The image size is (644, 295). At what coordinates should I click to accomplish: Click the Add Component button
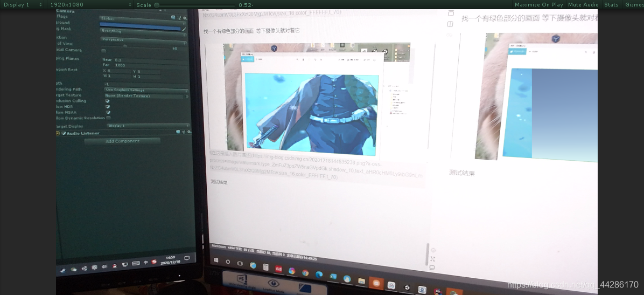pyautogui.click(x=122, y=141)
